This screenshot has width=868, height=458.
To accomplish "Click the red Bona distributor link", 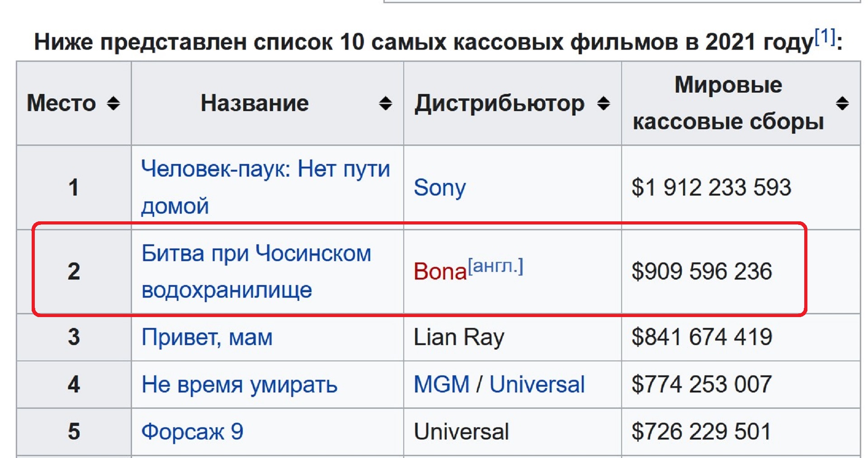I will tap(439, 272).
